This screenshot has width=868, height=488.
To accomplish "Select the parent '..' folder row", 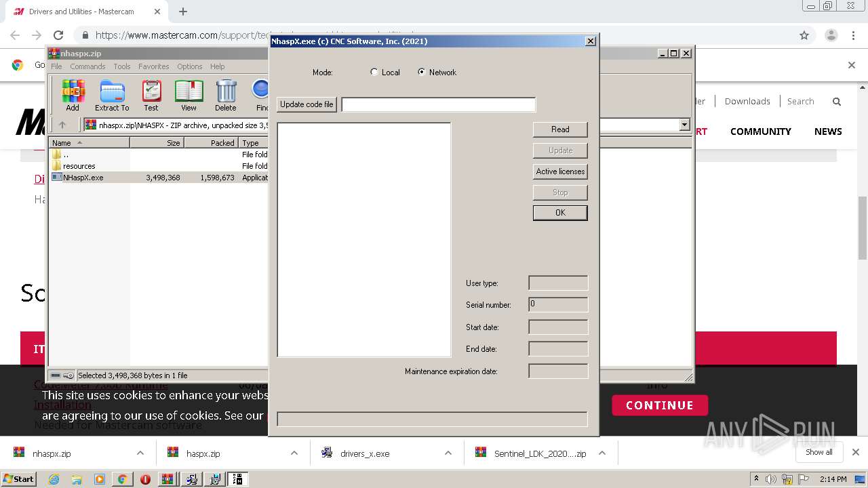I will tap(159, 155).
